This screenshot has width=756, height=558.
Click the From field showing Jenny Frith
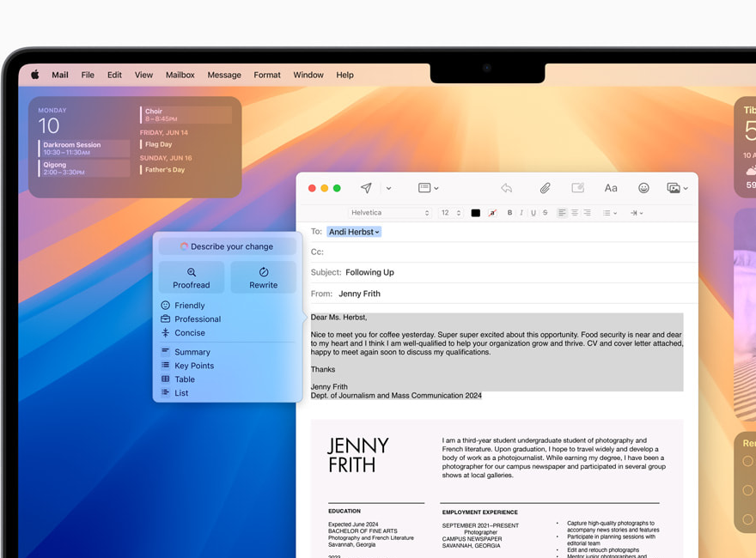503,294
